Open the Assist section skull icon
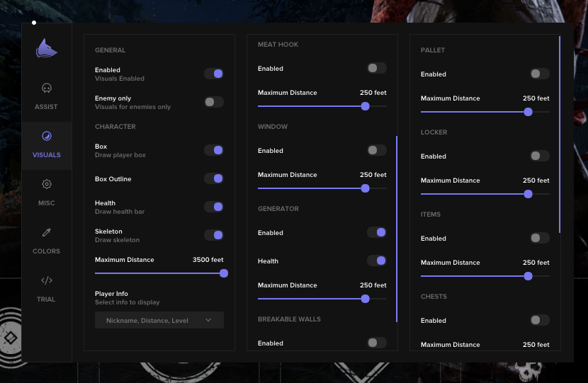The image size is (588, 383). (47, 88)
